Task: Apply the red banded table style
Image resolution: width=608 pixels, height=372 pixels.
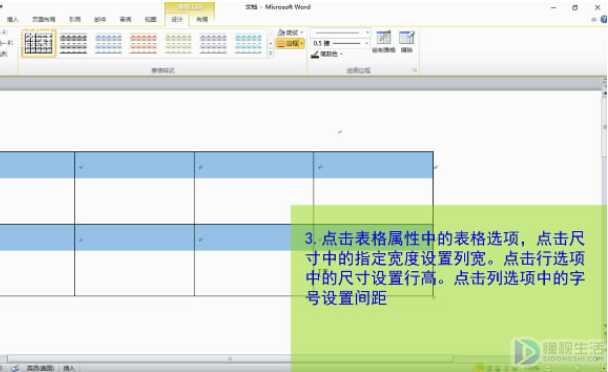Action: click(143, 43)
